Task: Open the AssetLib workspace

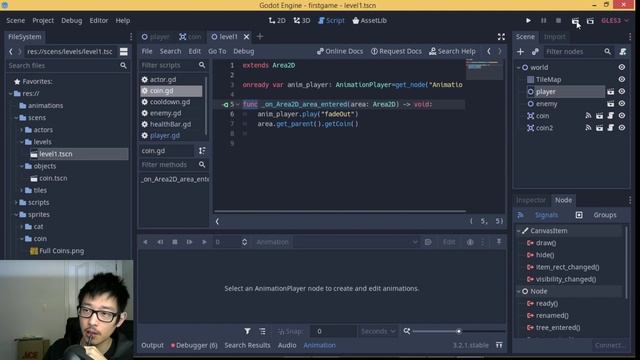Action: [369, 20]
